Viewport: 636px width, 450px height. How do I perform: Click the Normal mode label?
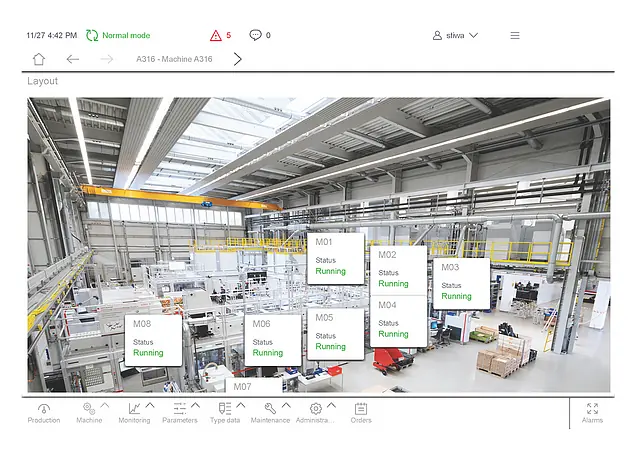pyautogui.click(x=126, y=36)
